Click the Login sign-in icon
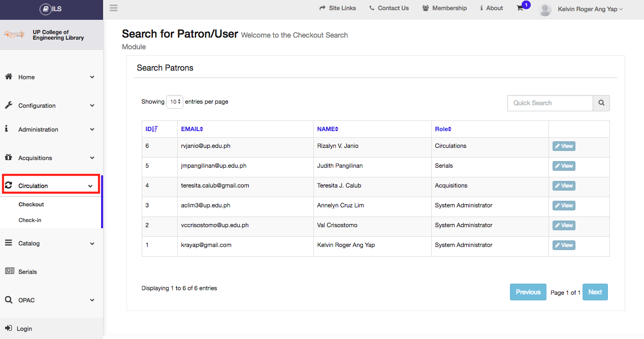 point(8,328)
